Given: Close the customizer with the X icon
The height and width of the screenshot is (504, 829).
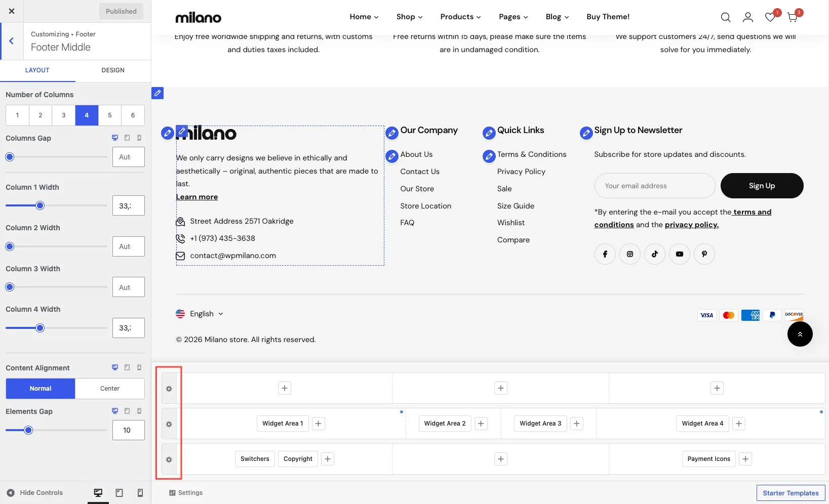Looking at the screenshot, I should (12, 11).
